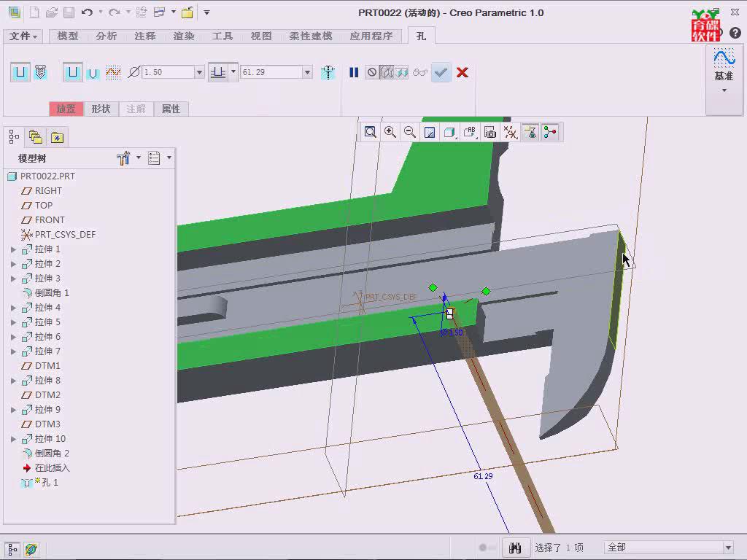Viewport: 747px width, 560px height.
Task: Use sketch to define hole profile
Action: click(x=113, y=72)
